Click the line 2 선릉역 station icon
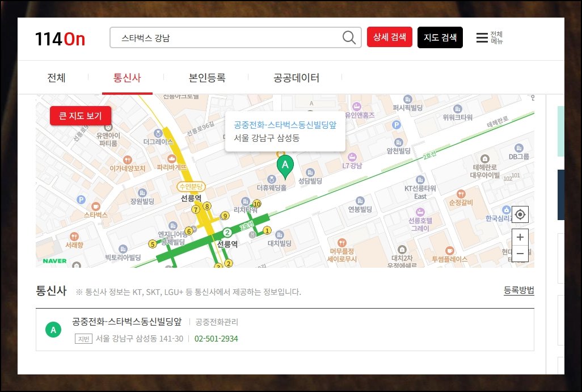Viewport: 582px width, 392px height. (227, 233)
